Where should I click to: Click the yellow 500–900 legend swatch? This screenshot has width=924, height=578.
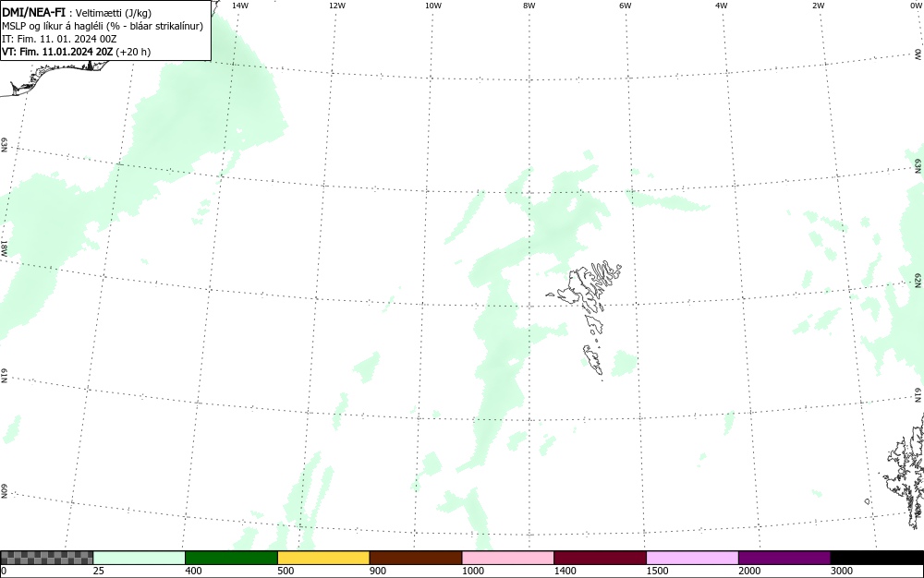pyautogui.click(x=323, y=558)
